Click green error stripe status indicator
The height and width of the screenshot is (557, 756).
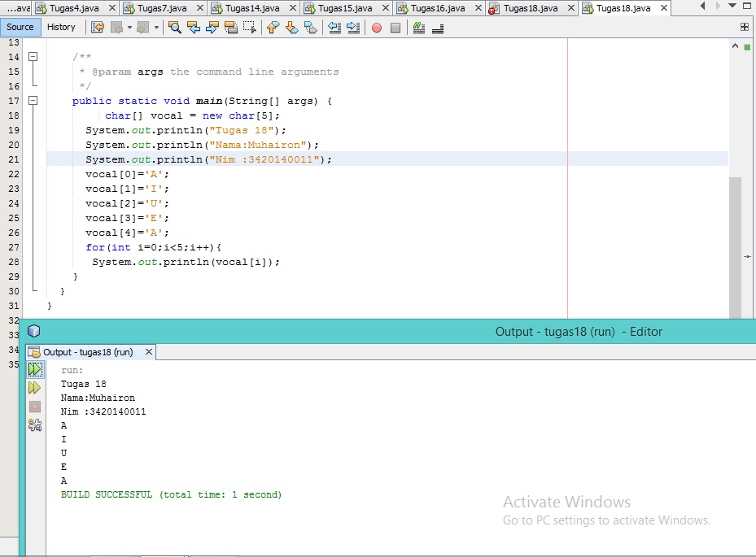coord(747,46)
